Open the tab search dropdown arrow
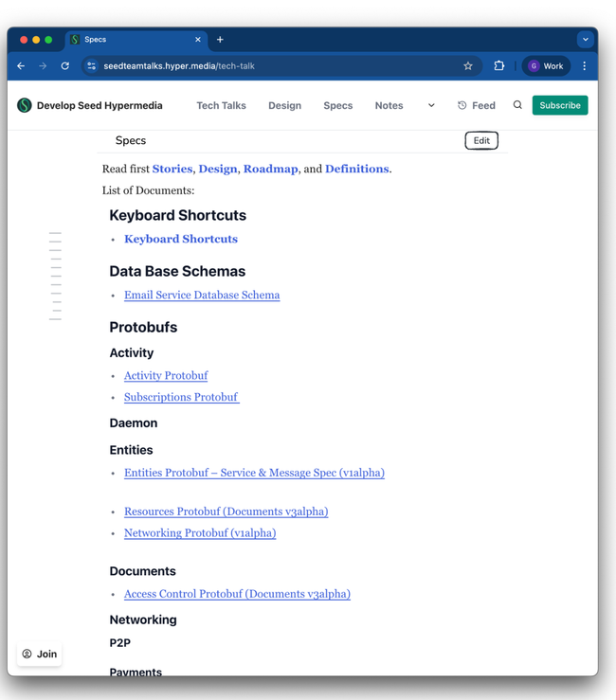The width and height of the screenshot is (616, 700). [585, 40]
